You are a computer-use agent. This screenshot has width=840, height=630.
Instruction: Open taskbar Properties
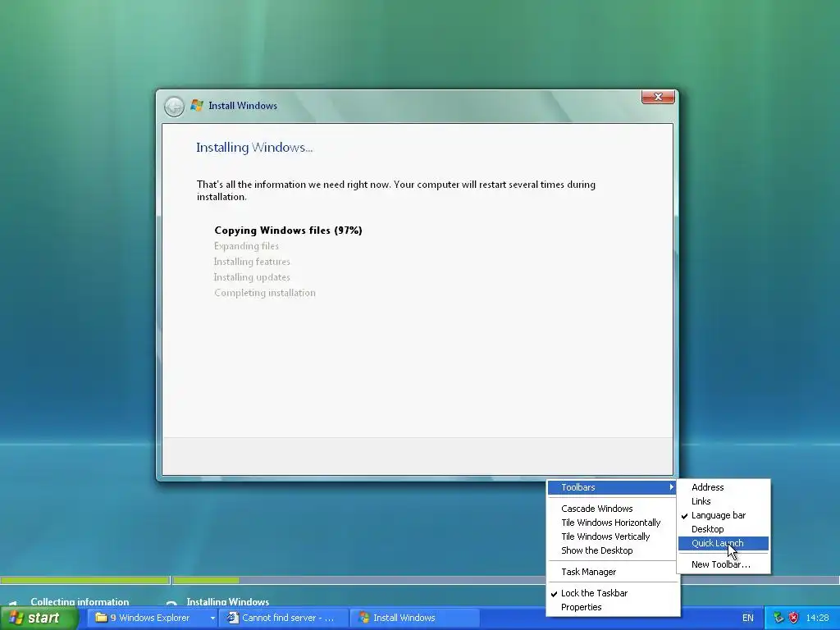click(x=612, y=607)
